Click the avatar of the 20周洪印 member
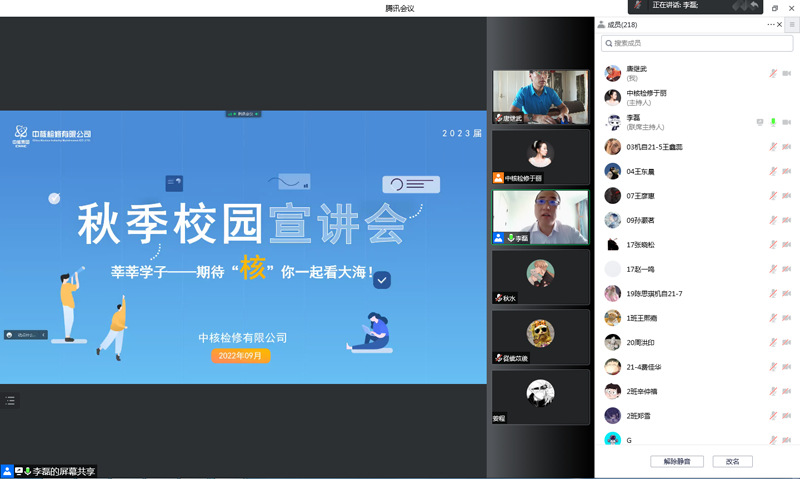The width and height of the screenshot is (800, 479). pos(612,342)
